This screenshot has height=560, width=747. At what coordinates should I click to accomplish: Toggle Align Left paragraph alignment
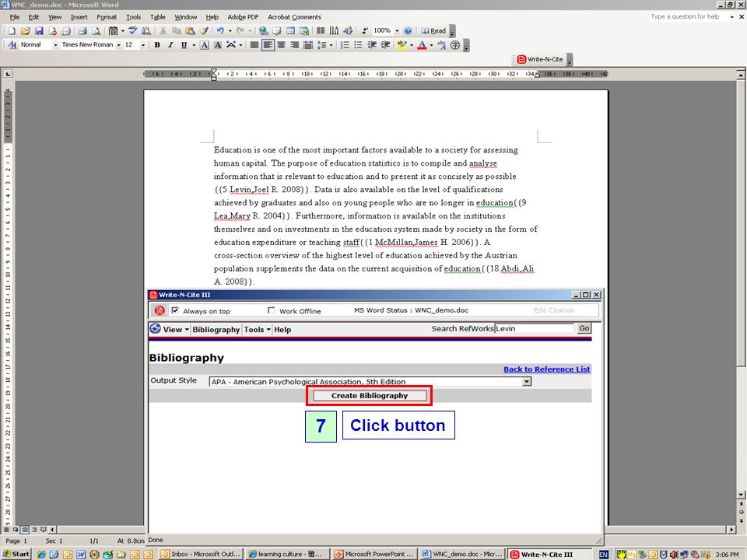pyautogui.click(x=268, y=45)
